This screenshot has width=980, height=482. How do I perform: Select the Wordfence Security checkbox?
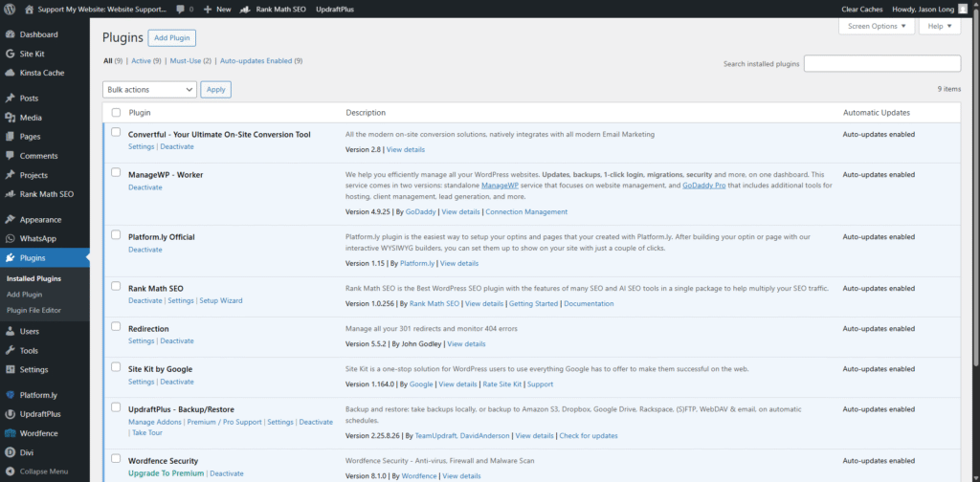click(x=116, y=459)
